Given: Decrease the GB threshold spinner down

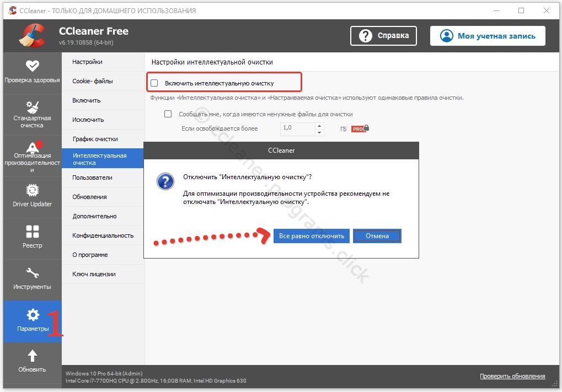Looking at the screenshot, I should [x=319, y=132].
